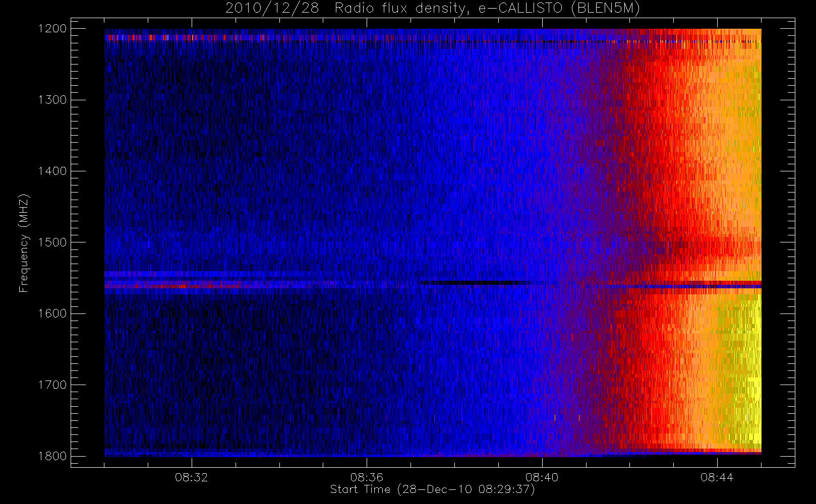
Task: Click the plot title '2010/12/28 Radio flux density, e-CALLISTO (BLEN5M)'
Action: pyautogui.click(x=432, y=9)
